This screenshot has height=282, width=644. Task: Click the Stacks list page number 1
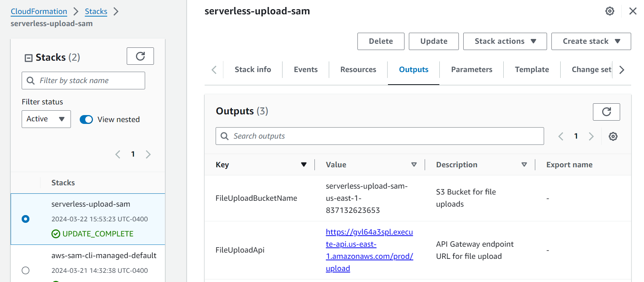(133, 154)
